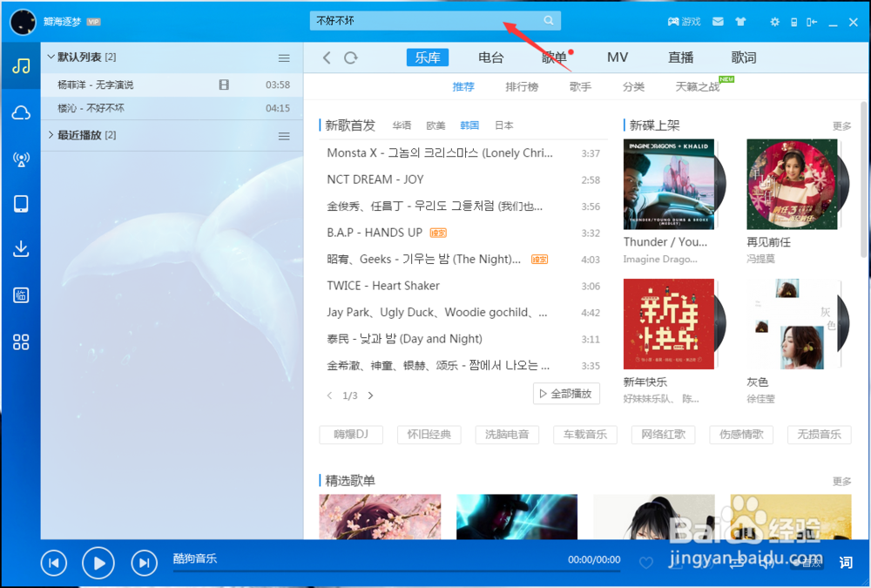
Task: Play the previous track
Action: [x=54, y=563]
